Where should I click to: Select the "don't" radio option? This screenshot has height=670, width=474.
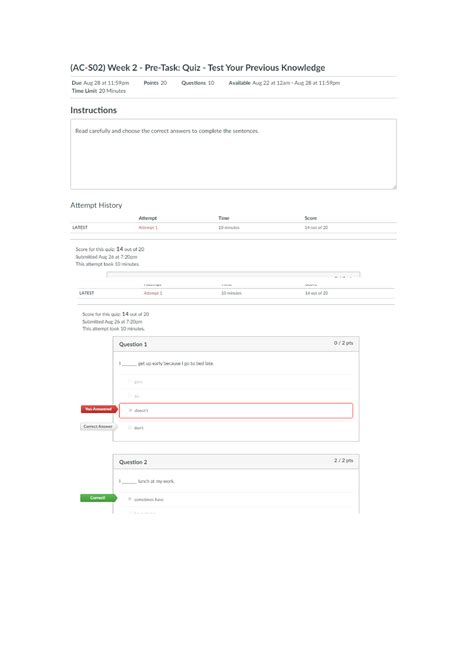tap(130, 427)
